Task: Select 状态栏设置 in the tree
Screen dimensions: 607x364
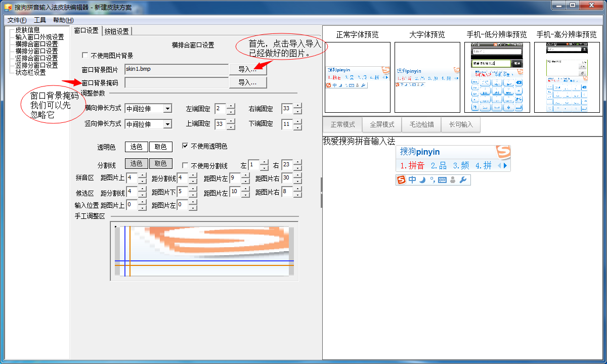Action: [30, 72]
